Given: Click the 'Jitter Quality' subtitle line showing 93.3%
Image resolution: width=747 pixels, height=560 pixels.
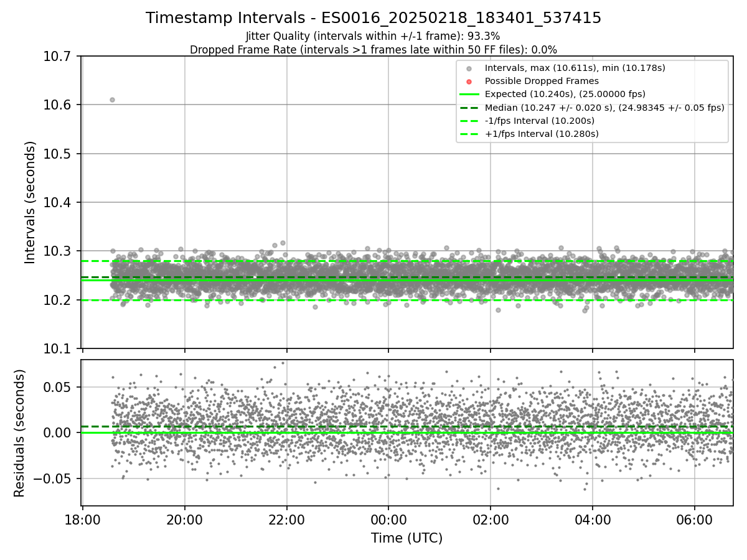Looking at the screenshot, I should [x=373, y=37].
